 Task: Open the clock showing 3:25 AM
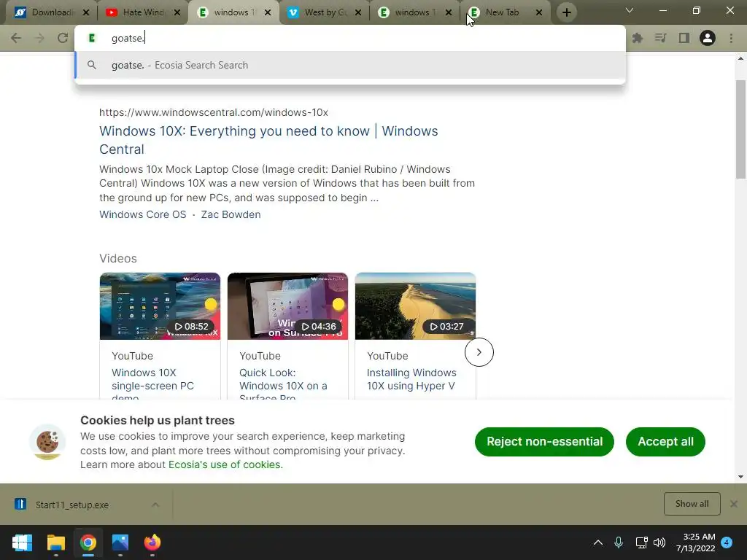click(x=695, y=542)
